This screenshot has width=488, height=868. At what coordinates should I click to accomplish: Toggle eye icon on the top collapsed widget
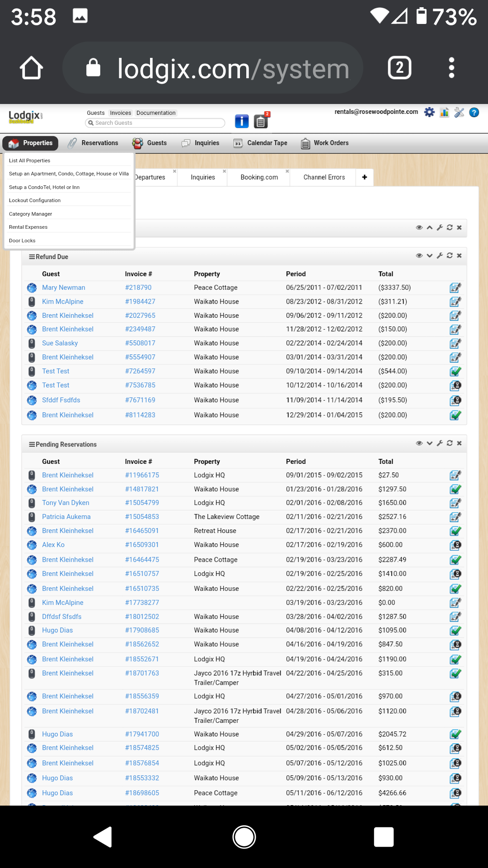click(419, 227)
